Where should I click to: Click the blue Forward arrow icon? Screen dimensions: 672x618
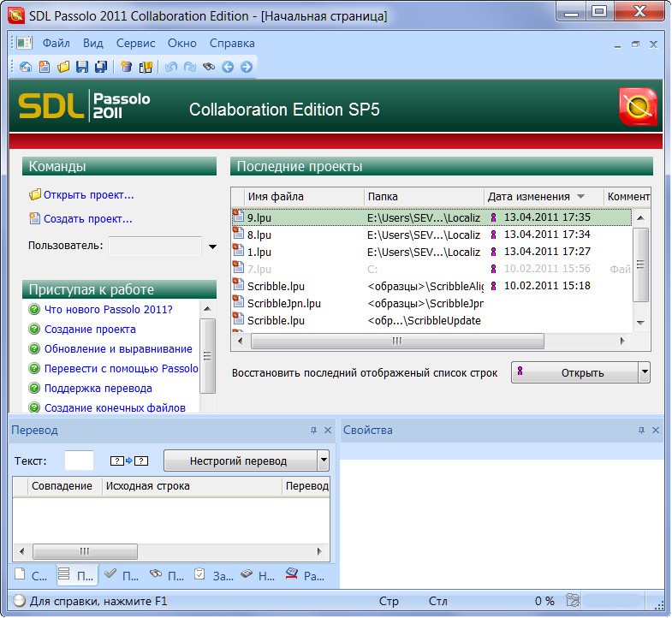pyautogui.click(x=247, y=67)
